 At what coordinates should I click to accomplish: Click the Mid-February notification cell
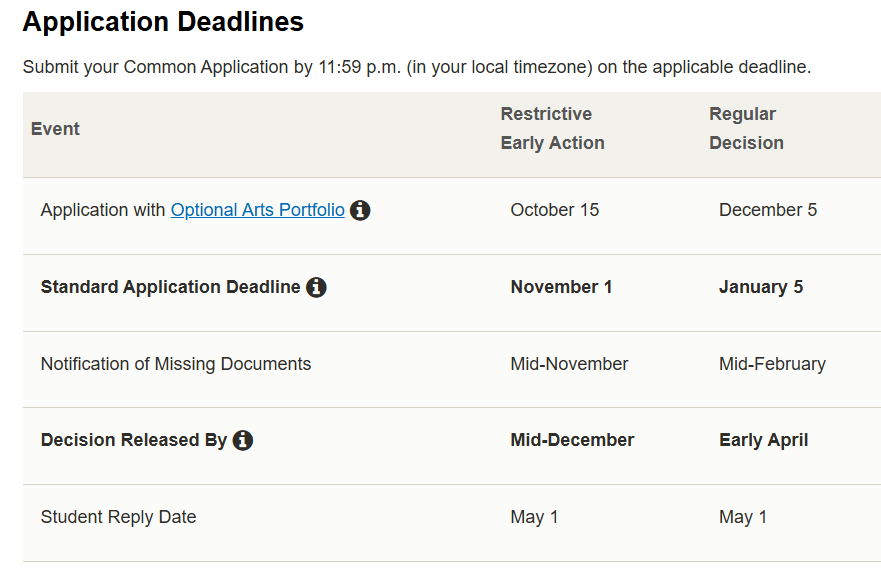tap(772, 364)
